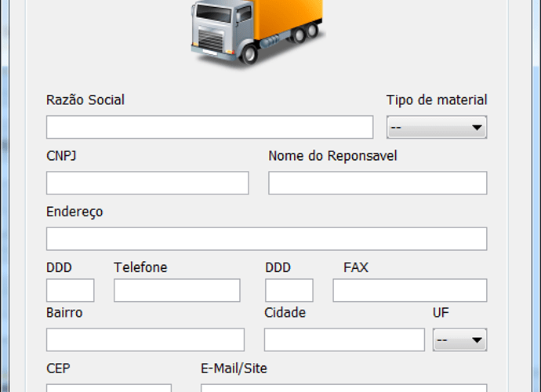The width and height of the screenshot is (541, 392).
Task: Click the Bairro input field
Action: coord(145,340)
